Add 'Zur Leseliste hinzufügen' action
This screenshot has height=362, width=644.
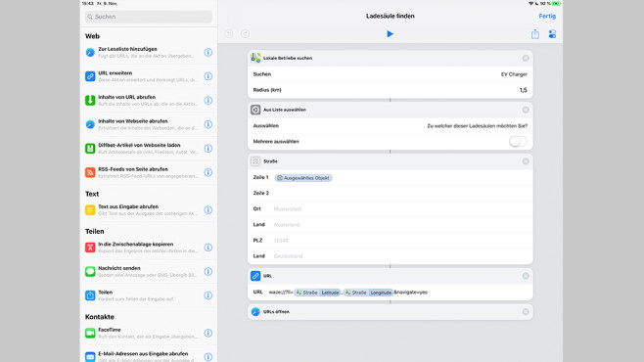148,52
